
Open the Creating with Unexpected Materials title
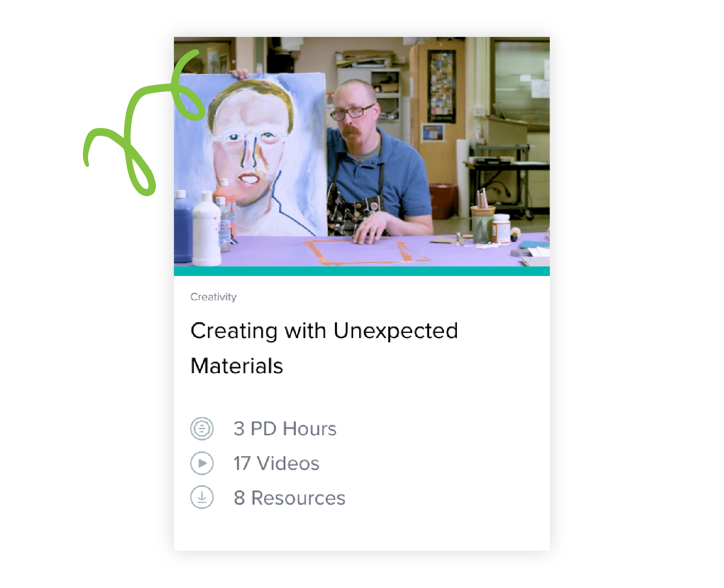pos(324,348)
